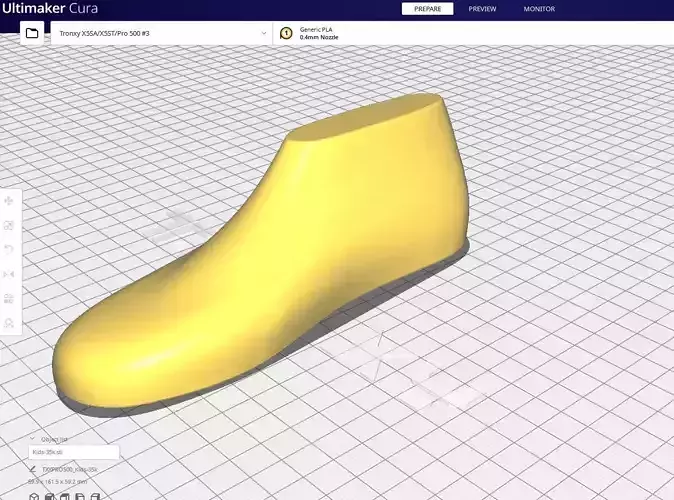Screen dimensions: 674x500
Task: Switch to the MONITOR tab
Action: (539, 9)
